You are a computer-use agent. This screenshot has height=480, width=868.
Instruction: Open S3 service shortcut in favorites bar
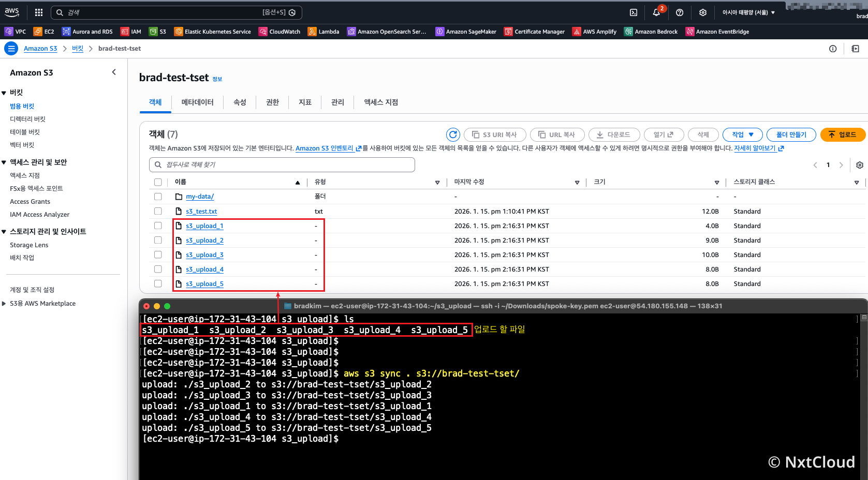tap(157, 32)
